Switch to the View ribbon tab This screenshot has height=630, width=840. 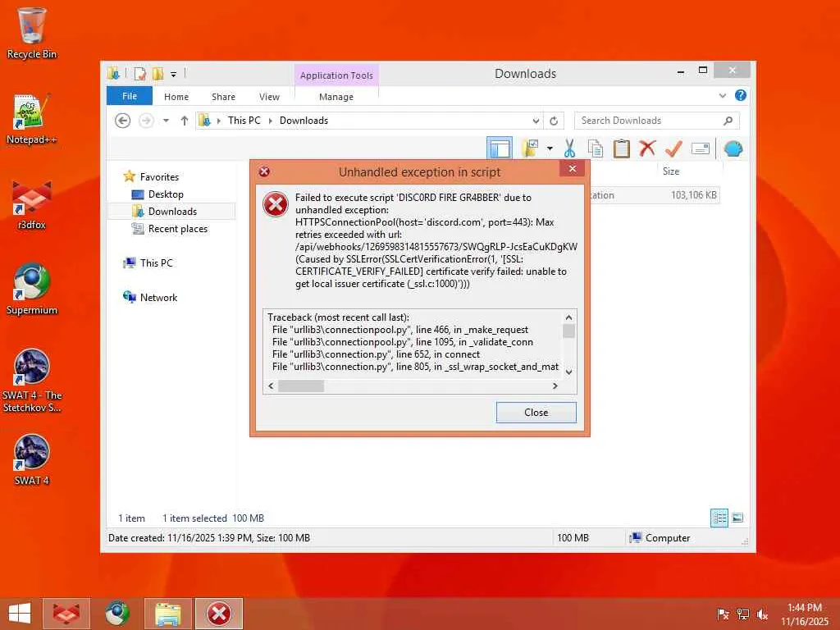(x=269, y=97)
